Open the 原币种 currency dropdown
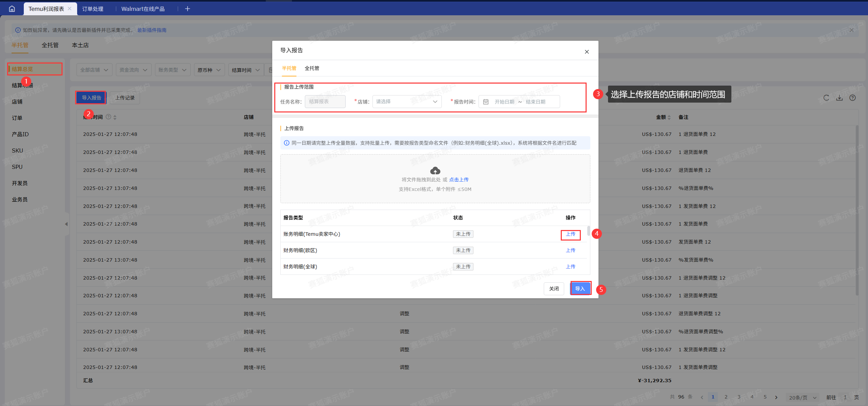 pyautogui.click(x=209, y=70)
